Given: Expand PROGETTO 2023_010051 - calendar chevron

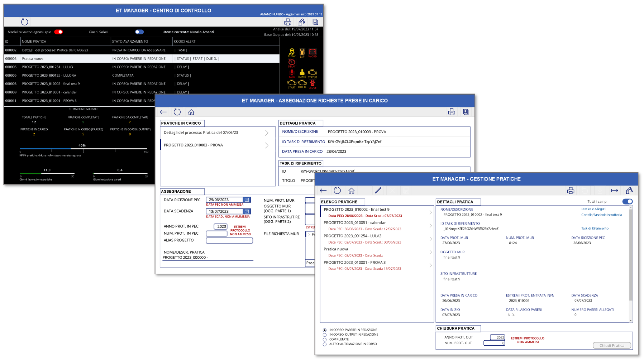Looking at the screenshot, I should (x=430, y=226).
